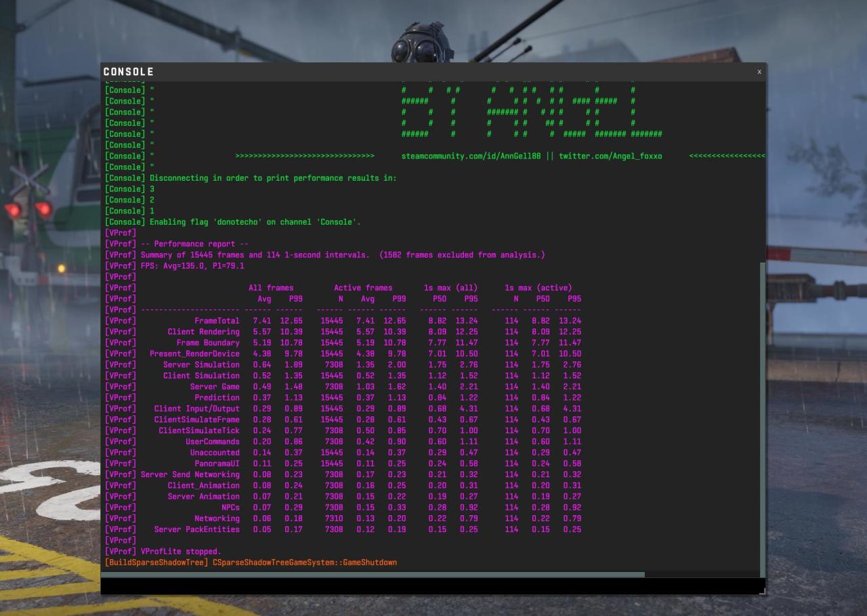Click the NPCs row label
The image size is (867, 616).
tap(230, 508)
